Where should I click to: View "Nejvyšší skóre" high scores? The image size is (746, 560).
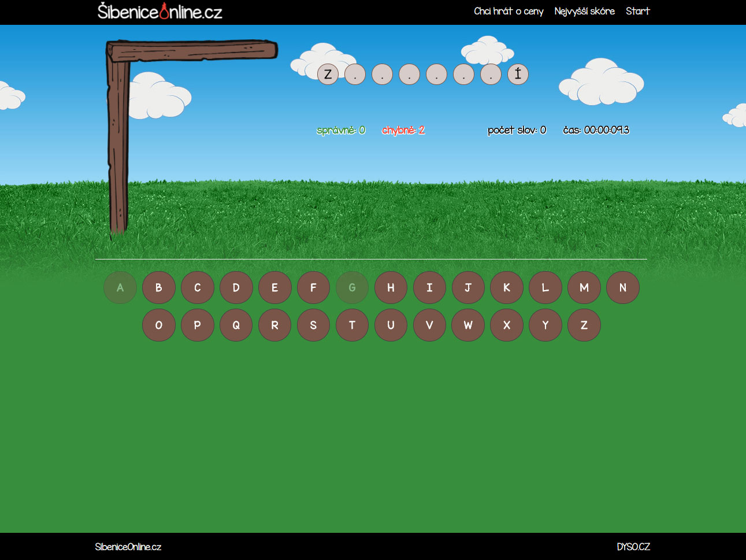point(584,11)
